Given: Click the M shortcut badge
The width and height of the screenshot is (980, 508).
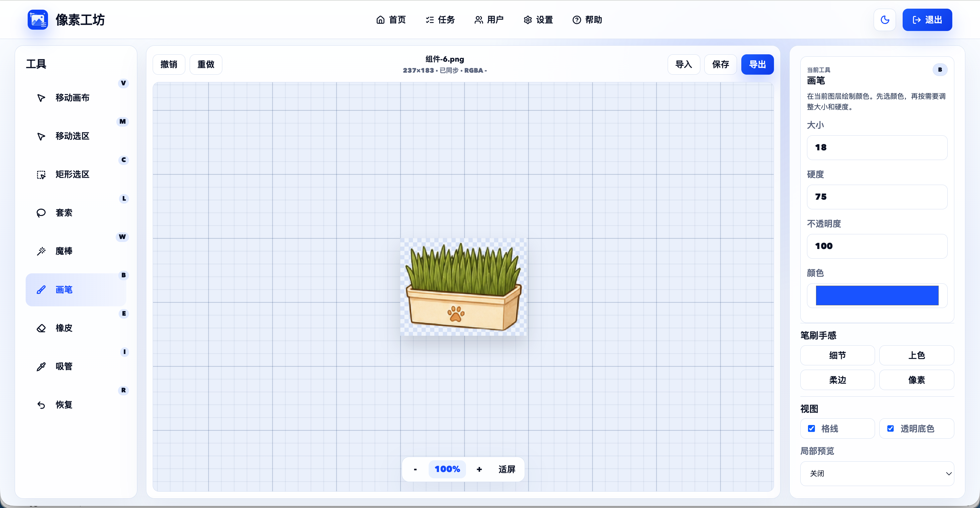Looking at the screenshot, I should pyautogui.click(x=123, y=121).
